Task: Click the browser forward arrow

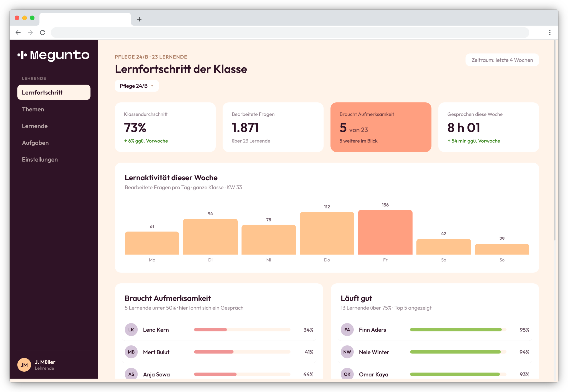Action: pos(30,32)
